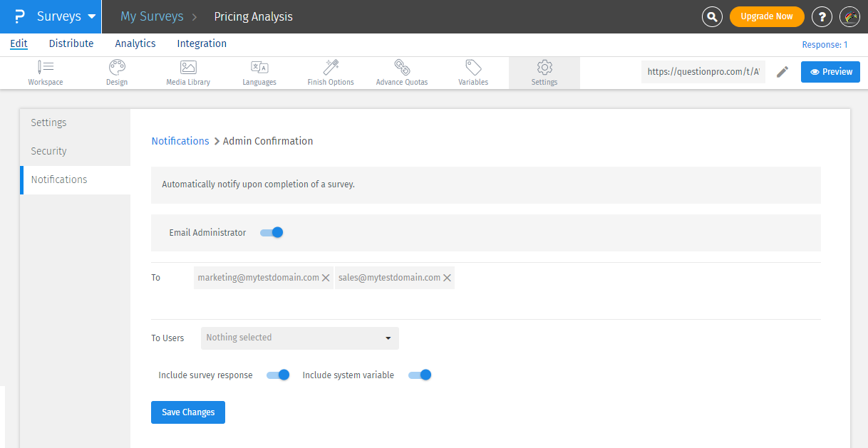868x448 pixels.
Task: Go to My Surveys breadcrumb
Action: tap(152, 16)
